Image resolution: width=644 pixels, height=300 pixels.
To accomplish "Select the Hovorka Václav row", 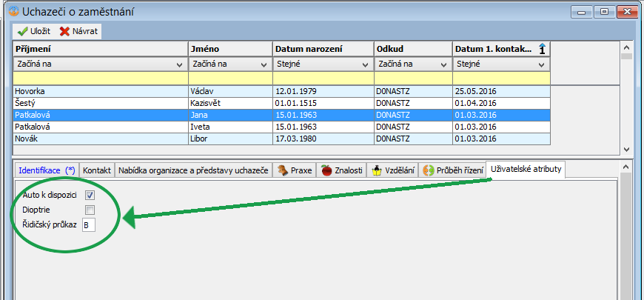I will (x=100, y=91).
